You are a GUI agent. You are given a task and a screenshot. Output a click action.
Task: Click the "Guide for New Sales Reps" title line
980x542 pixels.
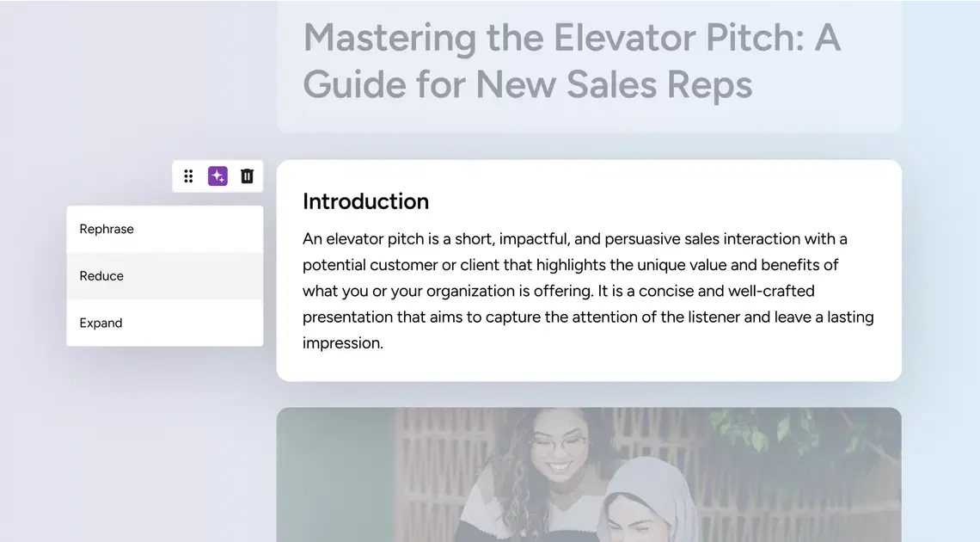pyautogui.click(x=528, y=84)
